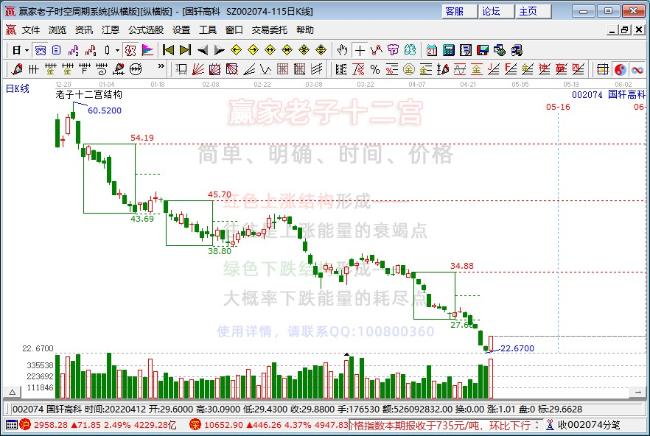The width and height of the screenshot is (650, 436).
Task: Click the red infinity loop icon
Action: click(x=638, y=69)
